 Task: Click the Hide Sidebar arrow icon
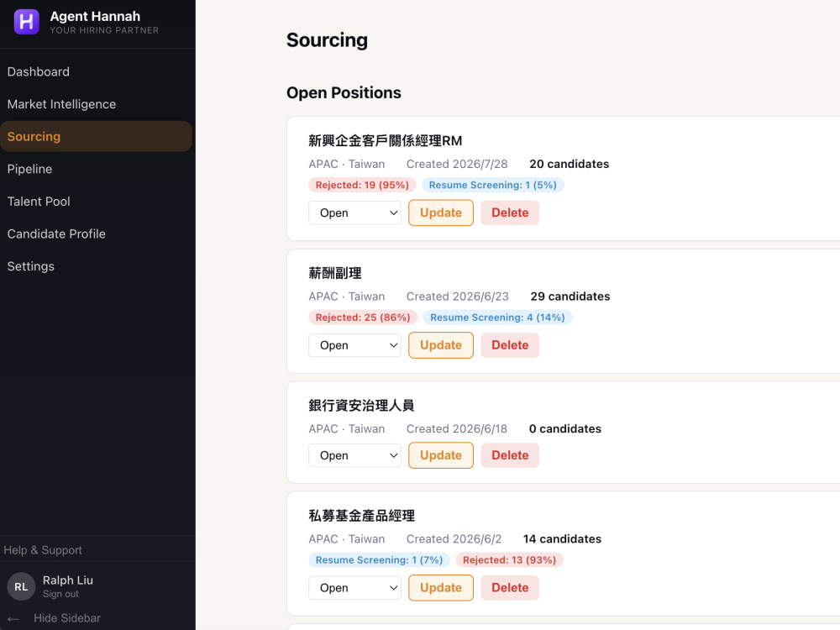[x=13, y=619]
